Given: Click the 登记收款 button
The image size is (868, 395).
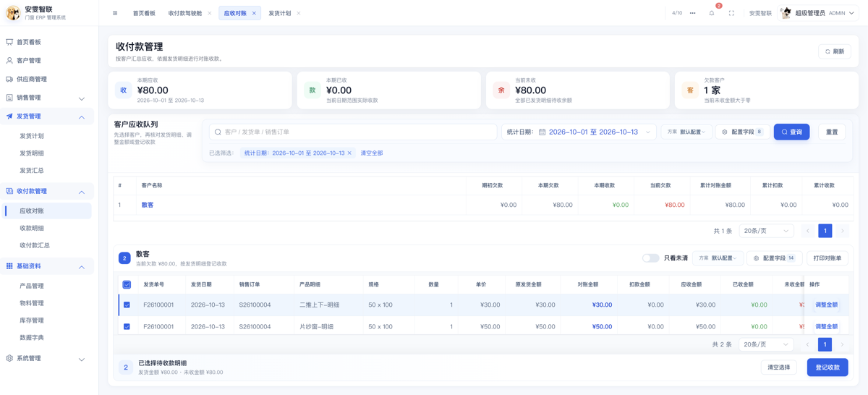Looking at the screenshot, I should [x=827, y=368].
